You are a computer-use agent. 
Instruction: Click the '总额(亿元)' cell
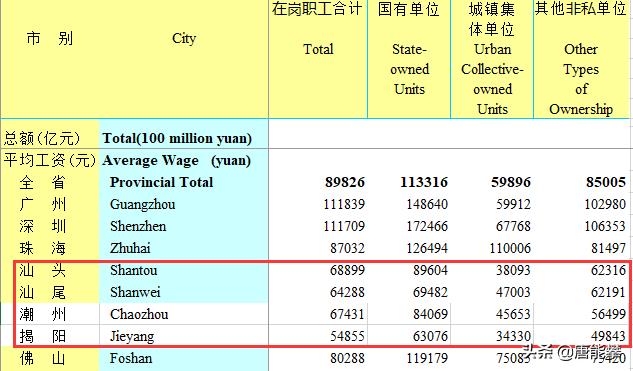tap(42, 138)
